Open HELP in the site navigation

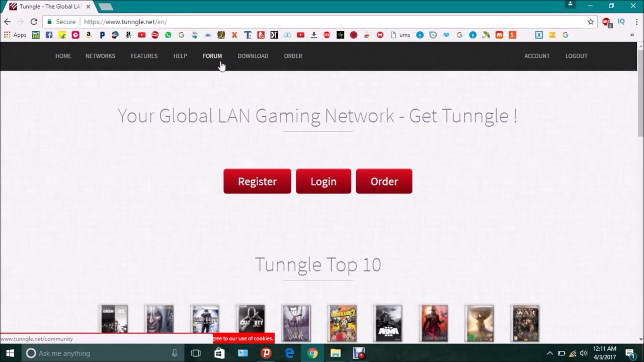click(x=180, y=56)
